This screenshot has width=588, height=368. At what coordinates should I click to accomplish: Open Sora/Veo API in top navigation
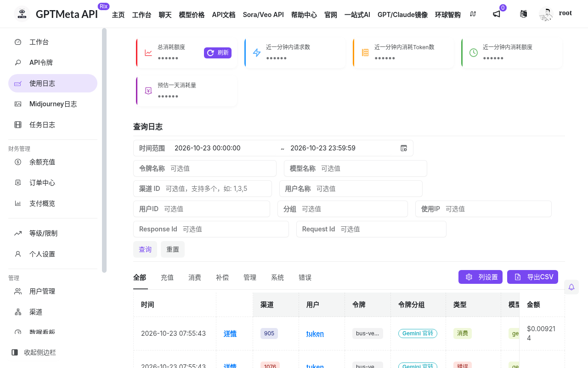pyautogui.click(x=263, y=15)
